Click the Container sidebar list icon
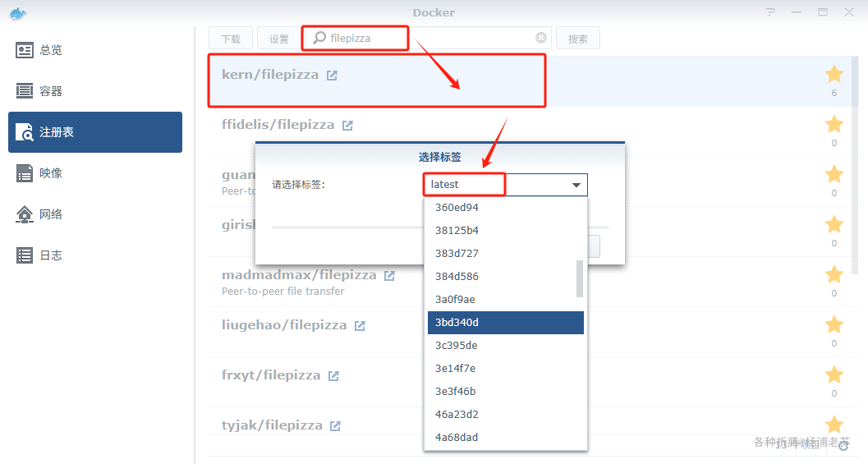868x464 pixels. point(25,91)
